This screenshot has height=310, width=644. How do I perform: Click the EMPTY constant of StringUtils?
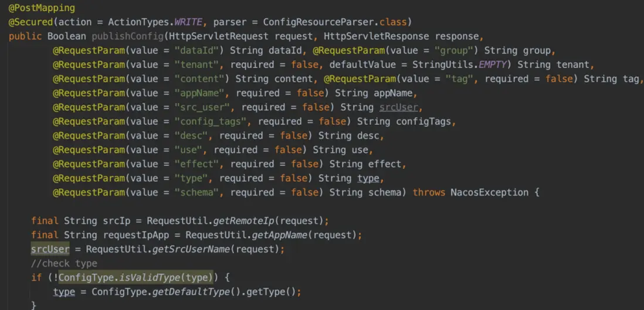pyautogui.click(x=492, y=64)
